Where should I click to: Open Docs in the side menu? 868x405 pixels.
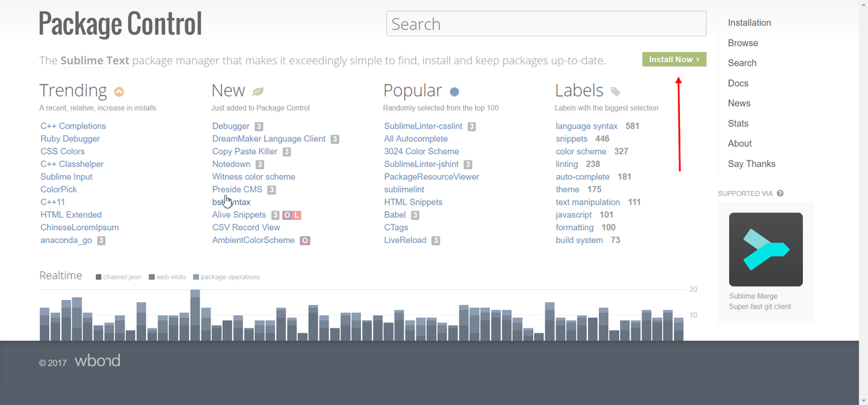[738, 83]
